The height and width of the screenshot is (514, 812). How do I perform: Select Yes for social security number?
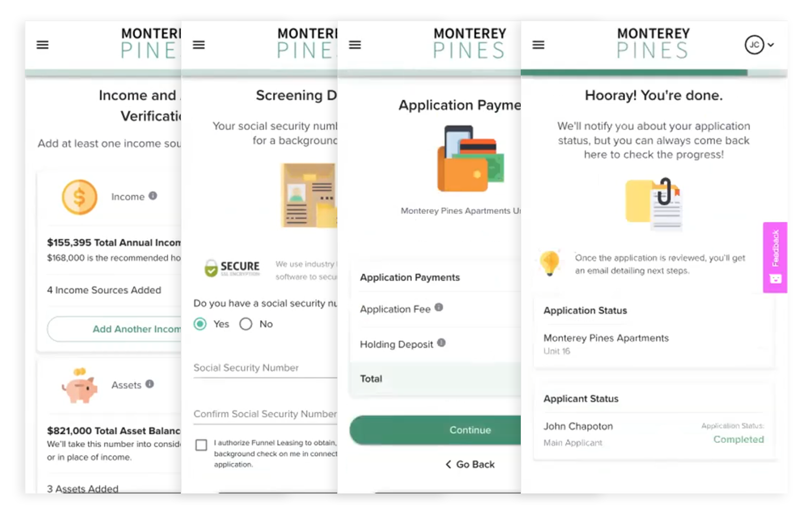click(200, 324)
